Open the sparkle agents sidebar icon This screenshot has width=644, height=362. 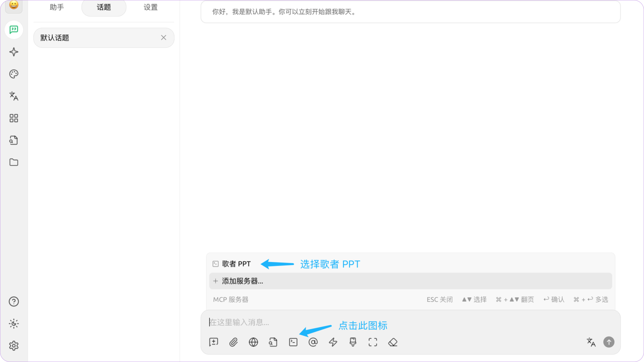coord(14,52)
